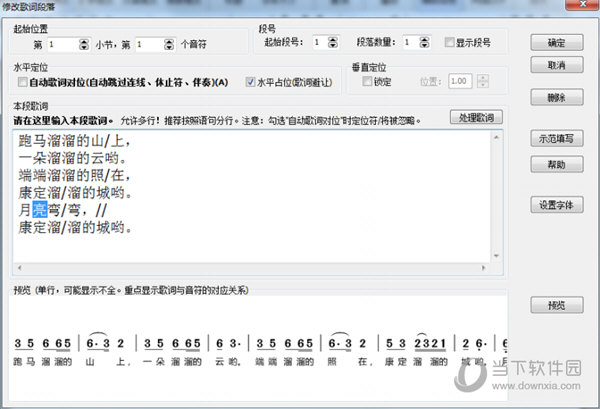The height and width of the screenshot is (409, 600).
Task: Focus the 段落数量 input field
Action: click(411, 42)
